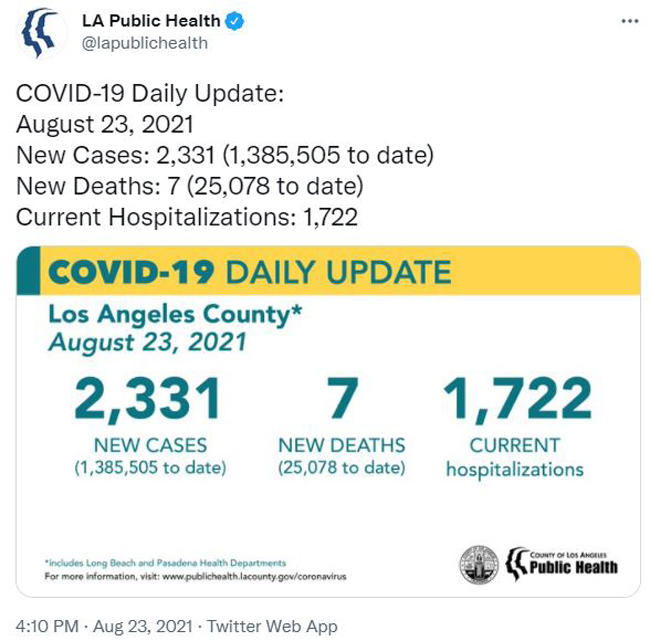This screenshot has width=650, height=641.
Task: Click the teal accent block beside banner
Action: point(28,271)
